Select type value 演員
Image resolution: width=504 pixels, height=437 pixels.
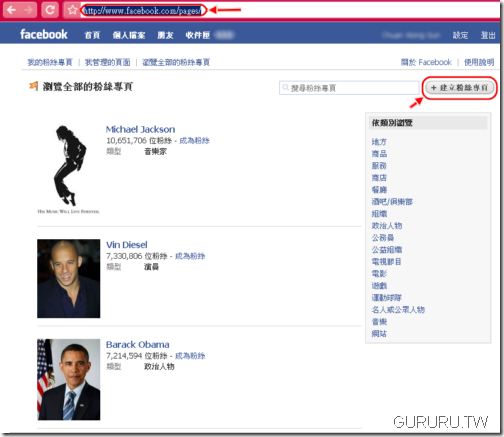pos(151,267)
